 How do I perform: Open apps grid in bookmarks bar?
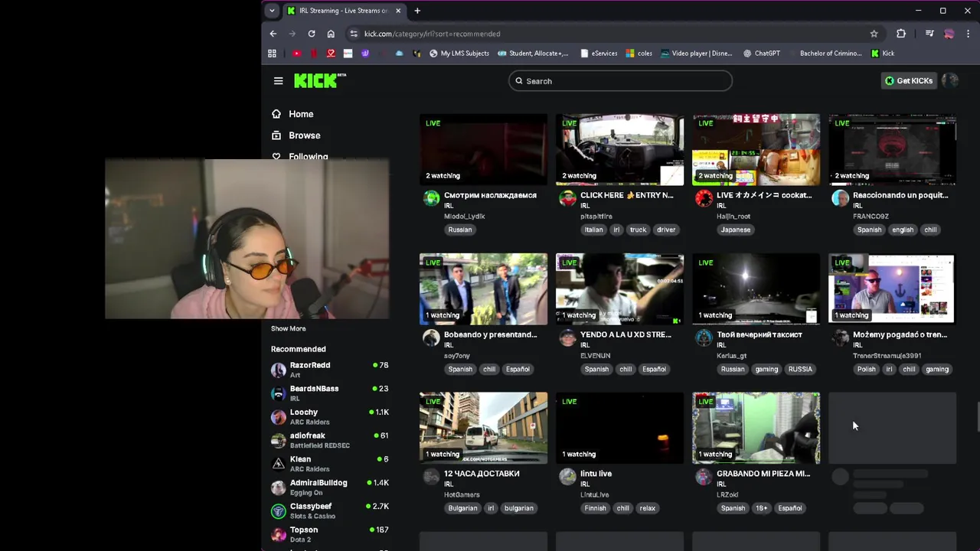coord(272,54)
